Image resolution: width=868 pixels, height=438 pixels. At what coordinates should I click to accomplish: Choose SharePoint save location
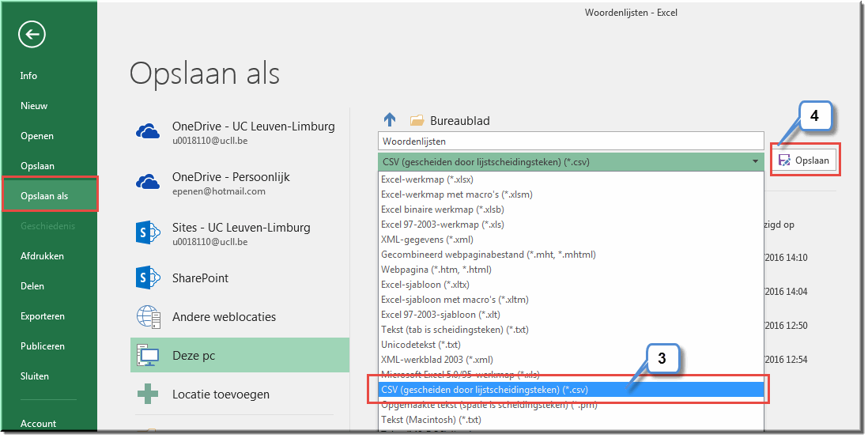(x=240, y=278)
